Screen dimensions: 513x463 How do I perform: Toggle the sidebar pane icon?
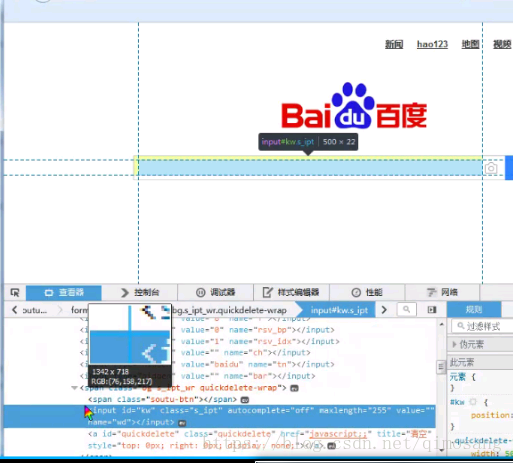click(x=432, y=310)
